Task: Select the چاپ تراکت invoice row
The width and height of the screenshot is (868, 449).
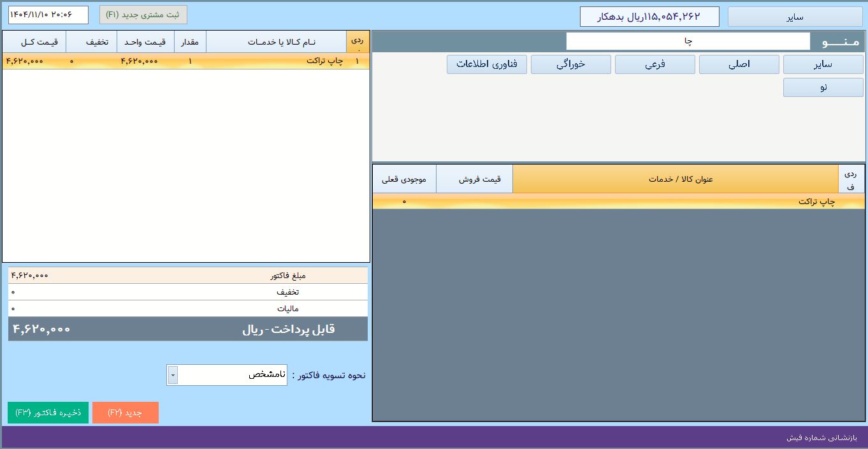Action: [x=185, y=61]
